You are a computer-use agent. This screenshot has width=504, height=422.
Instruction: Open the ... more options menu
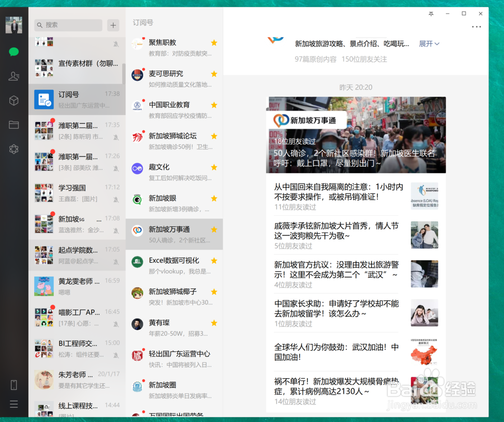[x=477, y=27]
